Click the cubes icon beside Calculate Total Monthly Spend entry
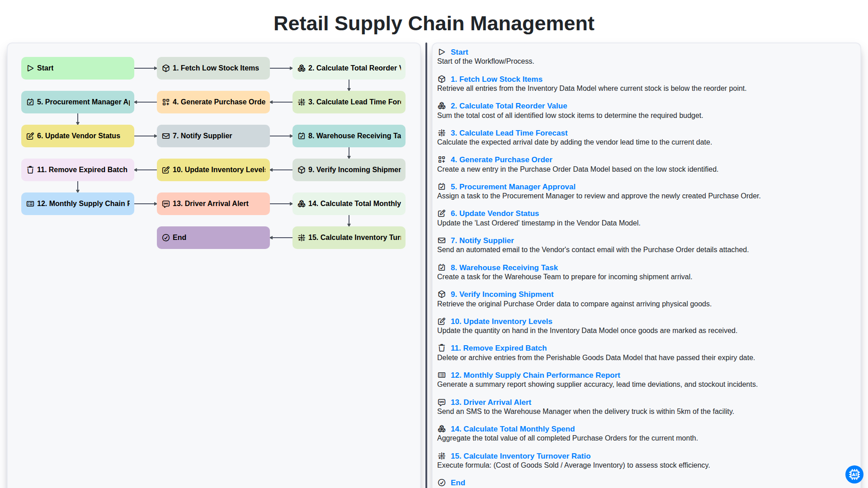 click(442, 429)
